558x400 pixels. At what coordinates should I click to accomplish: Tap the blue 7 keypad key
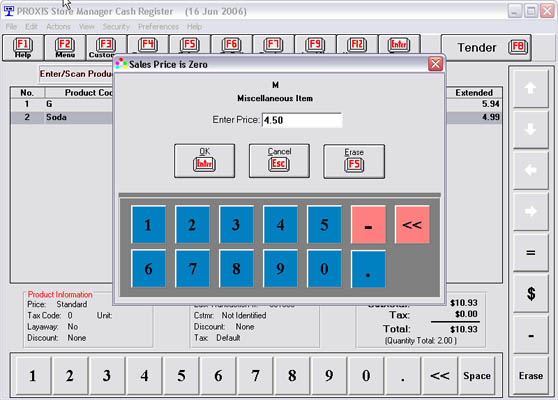[193, 269]
